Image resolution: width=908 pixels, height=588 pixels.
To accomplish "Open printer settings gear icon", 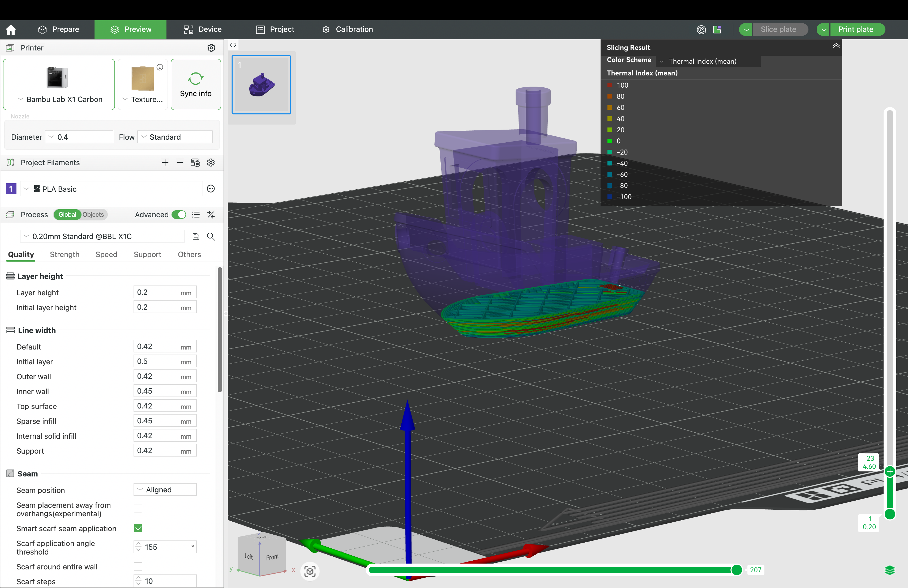I will [211, 48].
